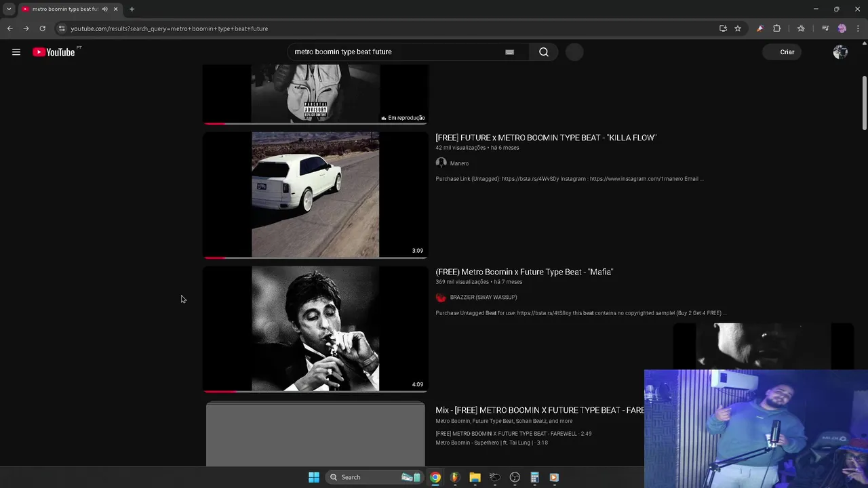The height and width of the screenshot is (488, 868).
Task: Click the '42 mil visualizações' text
Action: tap(460, 148)
